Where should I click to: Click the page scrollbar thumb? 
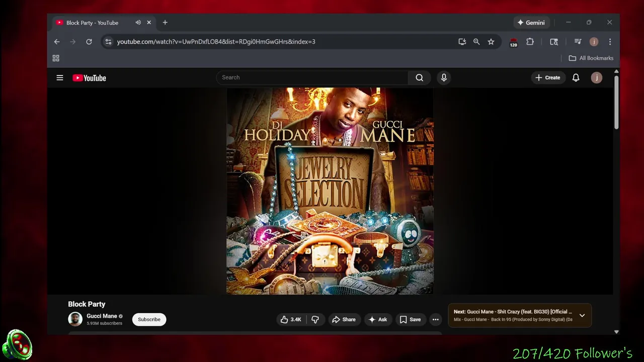pyautogui.click(x=616, y=102)
